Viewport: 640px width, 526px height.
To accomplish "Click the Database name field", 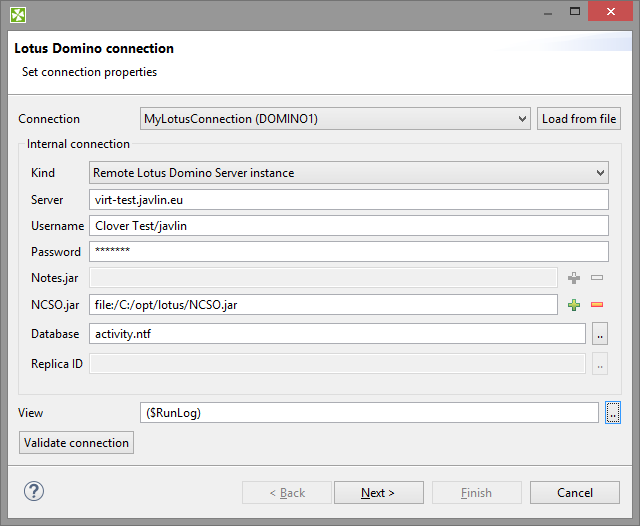I will pos(337,334).
